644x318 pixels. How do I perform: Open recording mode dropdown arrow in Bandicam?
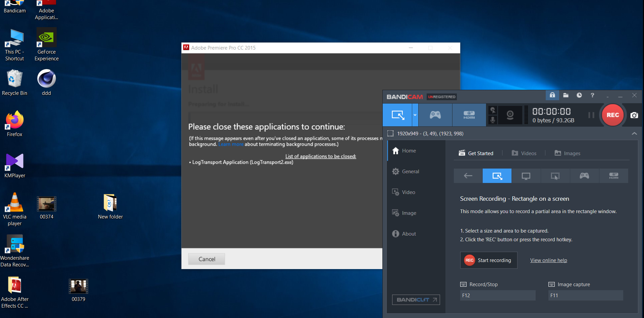[x=415, y=115]
